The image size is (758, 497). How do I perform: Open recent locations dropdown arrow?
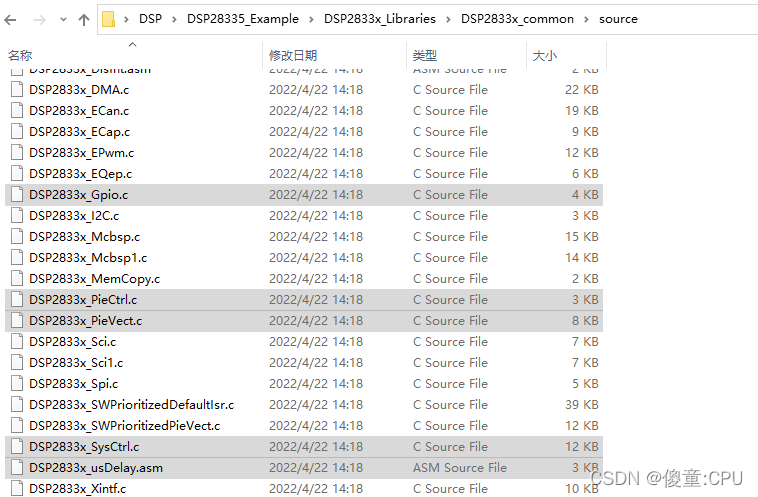pyautogui.click(x=63, y=20)
